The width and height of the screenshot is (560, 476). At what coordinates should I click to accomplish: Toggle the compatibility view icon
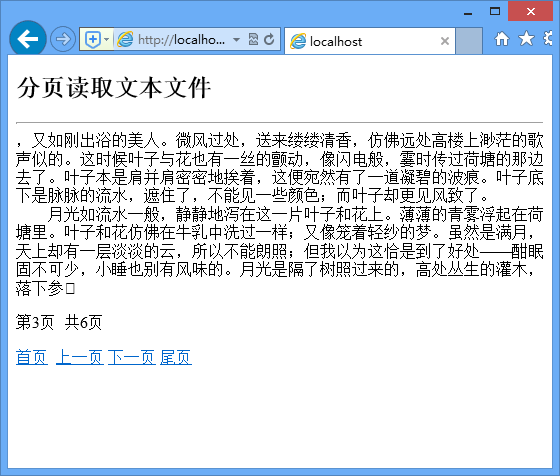pyautogui.click(x=253, y=39)
